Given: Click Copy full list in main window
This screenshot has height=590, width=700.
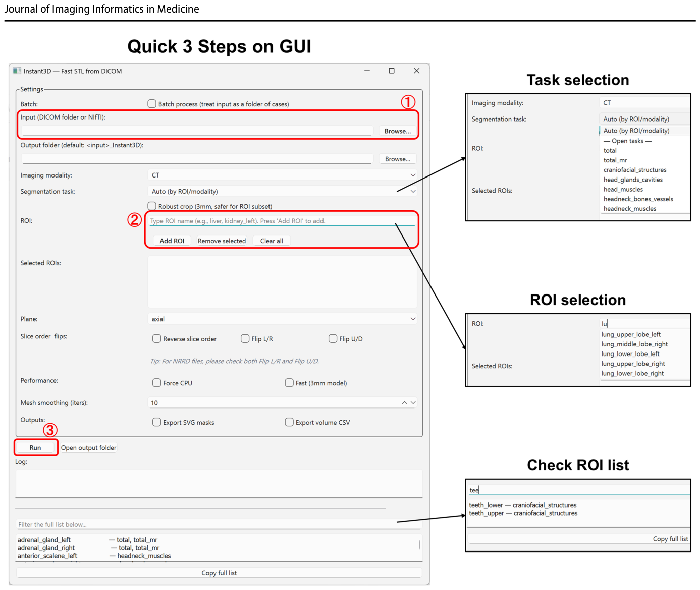Looking at the screenshot, I should tap(219, 573).
